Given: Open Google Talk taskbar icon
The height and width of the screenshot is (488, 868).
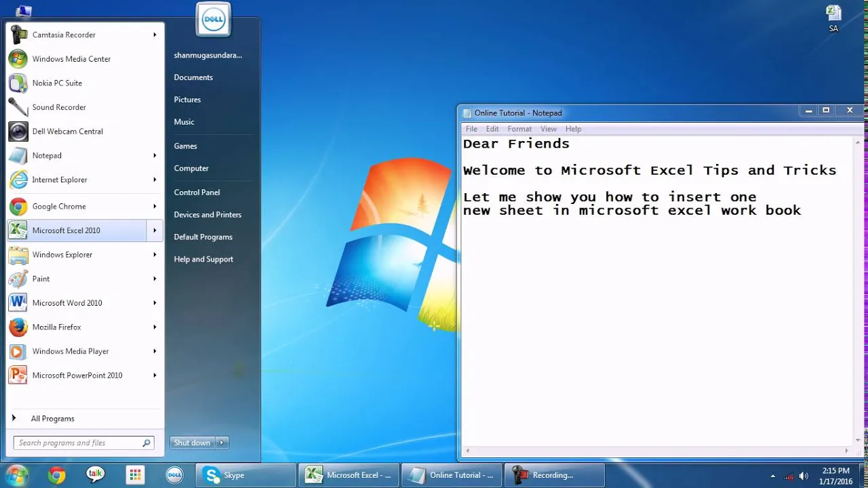Looking at the screenshot, I should [x=96, y=475].
